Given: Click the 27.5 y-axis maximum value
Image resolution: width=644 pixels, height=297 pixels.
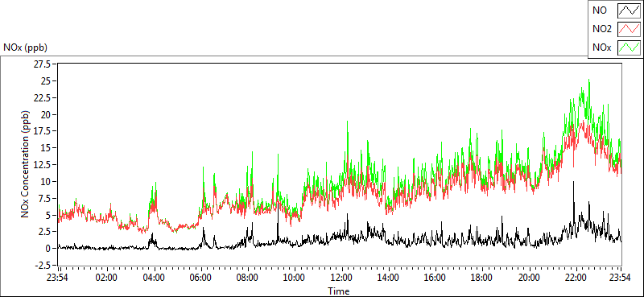Looking at the screenshot, I should pyautogui.click(x=43, y=64).
